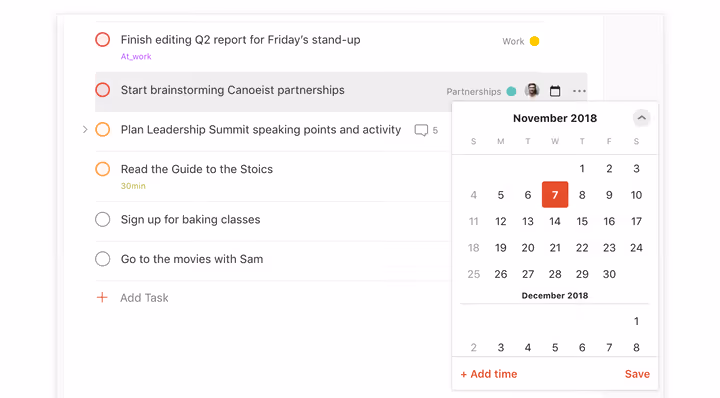
Task: Choose November 26 in date picker
Action: [x=501, y=274]
